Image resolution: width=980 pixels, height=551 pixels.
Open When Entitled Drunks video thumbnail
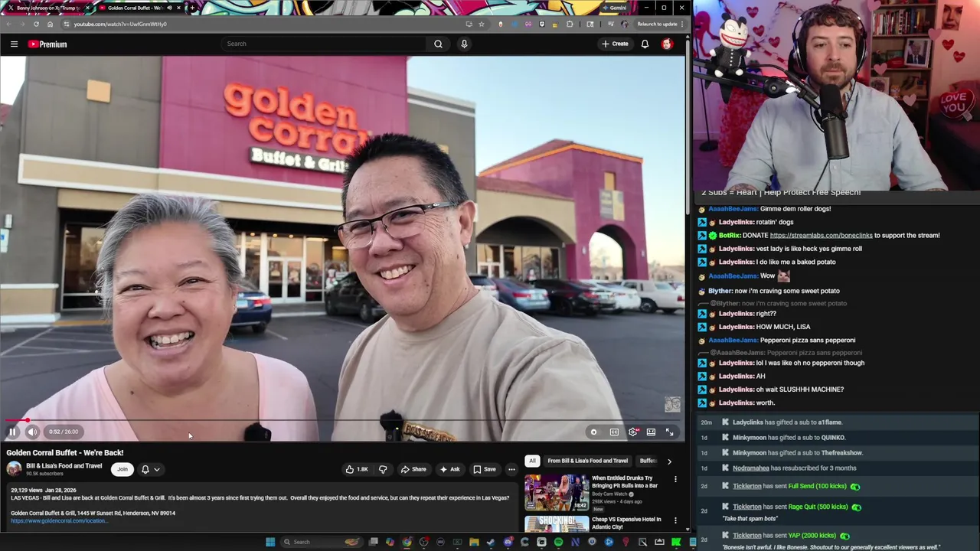(557, 492)
